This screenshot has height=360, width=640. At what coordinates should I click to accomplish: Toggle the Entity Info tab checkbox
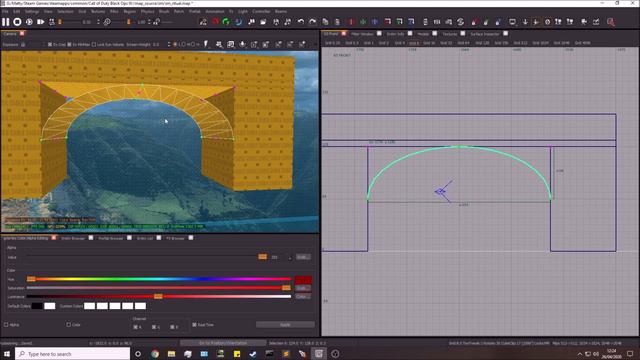click(x=410, y=33)
